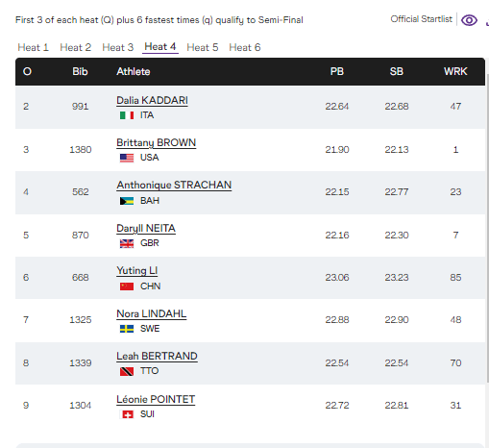489x448 pixels.
Task: Click the China flag next to CHN
Action: point(127,286)
